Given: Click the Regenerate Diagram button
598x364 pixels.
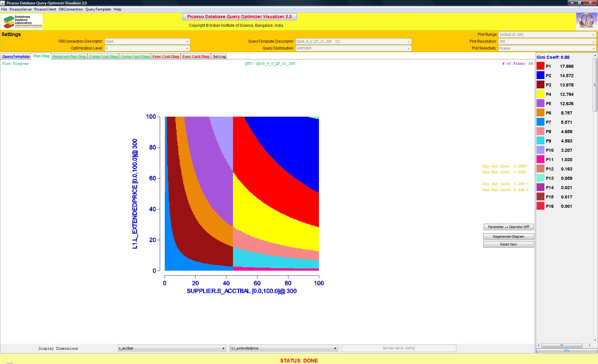Looking at the screenshot, I should click(x=508, y=236).
